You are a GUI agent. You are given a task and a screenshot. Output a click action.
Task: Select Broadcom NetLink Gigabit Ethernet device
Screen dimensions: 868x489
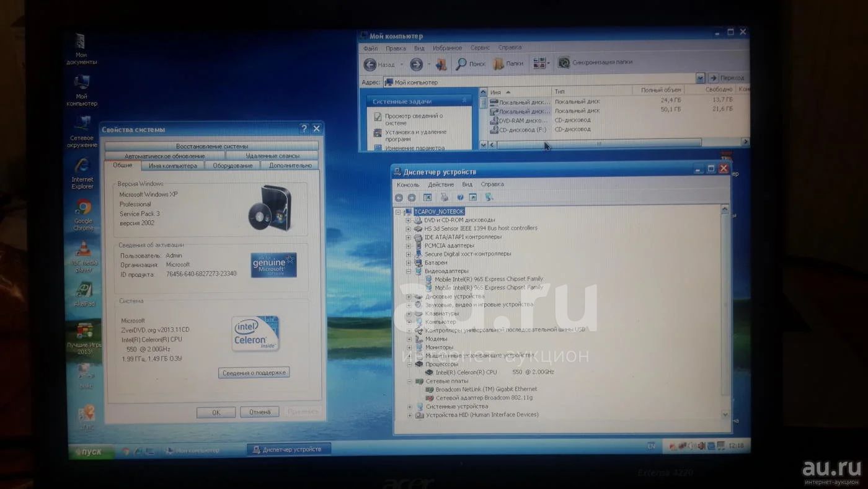pyautogui.click(x=480, y=389)
